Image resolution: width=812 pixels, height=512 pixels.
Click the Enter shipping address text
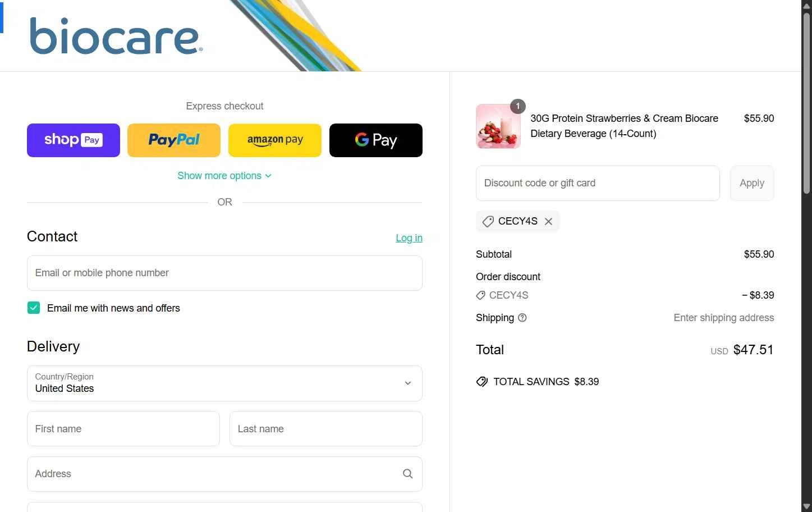[724, 318]
